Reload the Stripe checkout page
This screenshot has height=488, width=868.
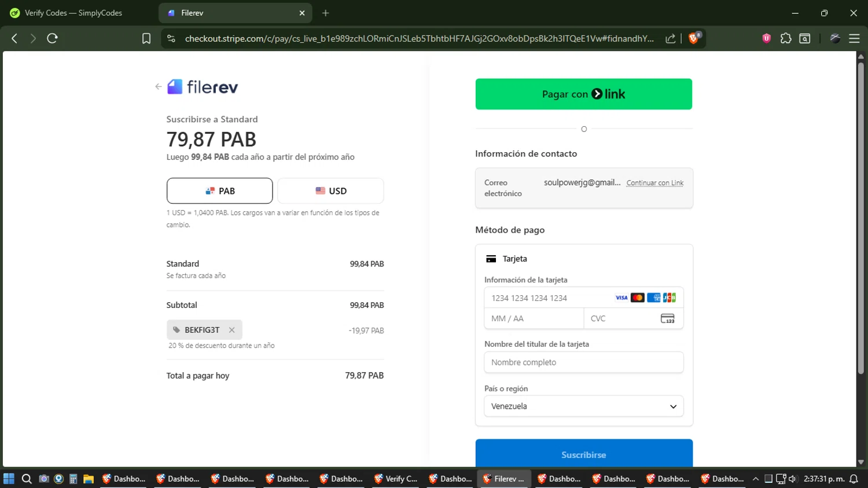click(x=52, y=38)
